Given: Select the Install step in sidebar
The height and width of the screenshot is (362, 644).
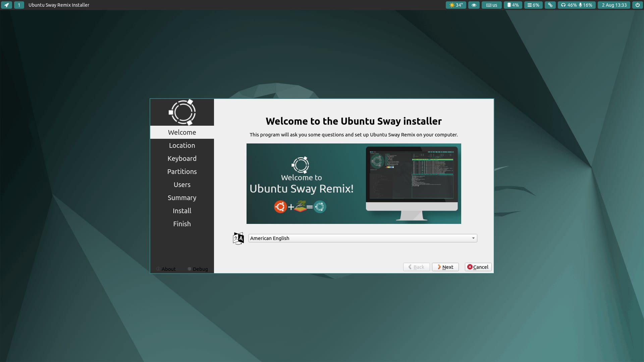Looking at the screenshot, I should click(x=182, y=211).
